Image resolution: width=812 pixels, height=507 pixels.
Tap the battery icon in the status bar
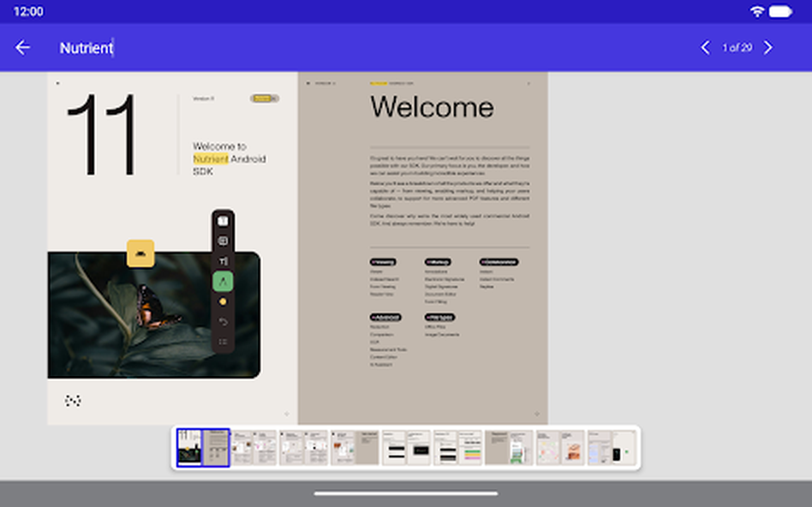click(781, 11)
